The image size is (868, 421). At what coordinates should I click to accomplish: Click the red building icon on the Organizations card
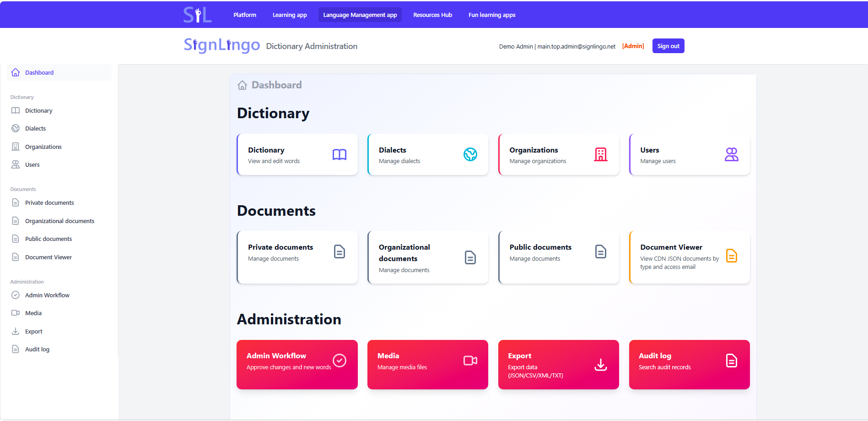tap(601, 154)
